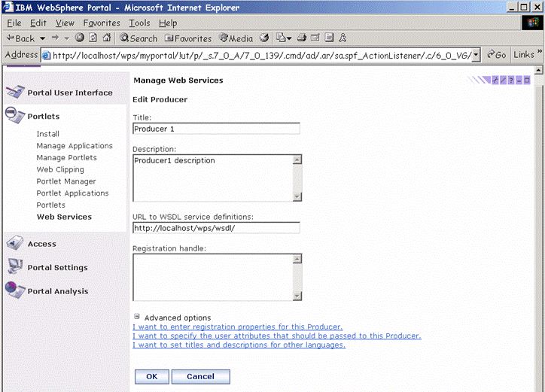Click the OK button
545x392 pixels.
coord(152,377)
